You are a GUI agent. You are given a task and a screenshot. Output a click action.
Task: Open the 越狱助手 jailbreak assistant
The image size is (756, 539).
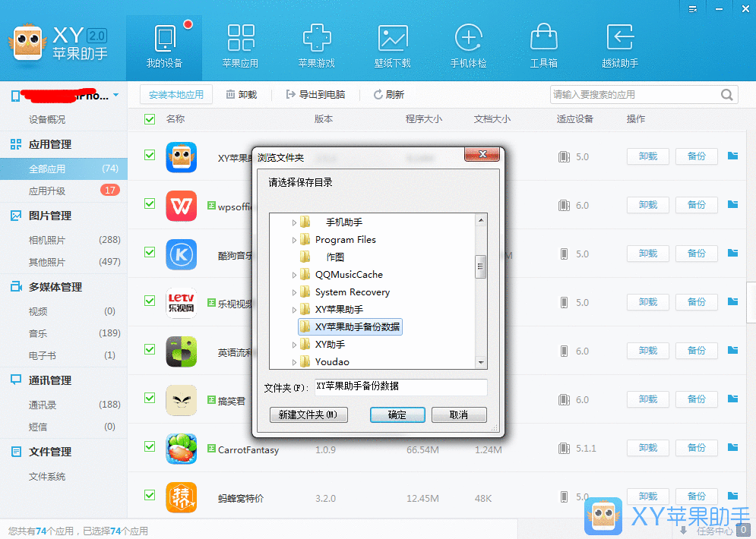pyautogui.click(x=620, y=46)
